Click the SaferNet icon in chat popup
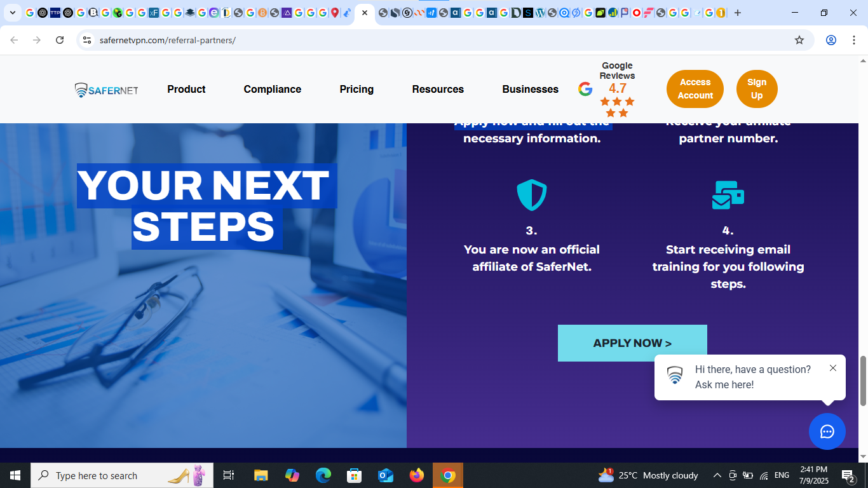The image size is (868, 488). [x=675, y=376]
